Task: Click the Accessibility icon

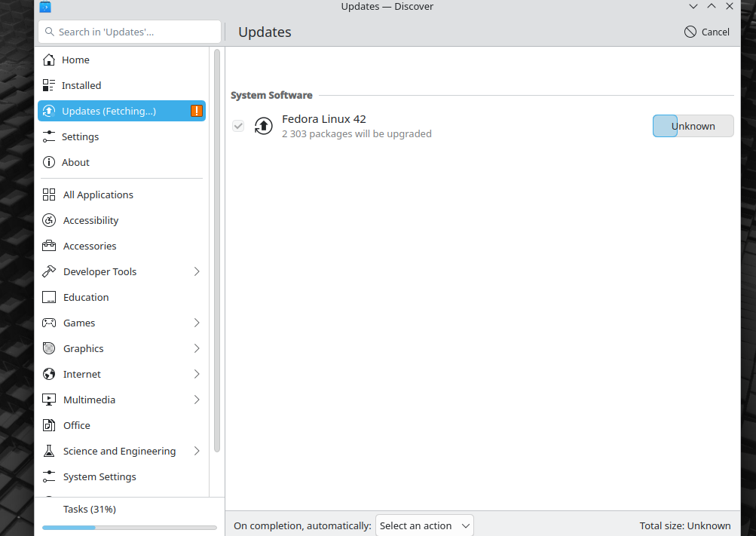Action: (x=49, y=220)
